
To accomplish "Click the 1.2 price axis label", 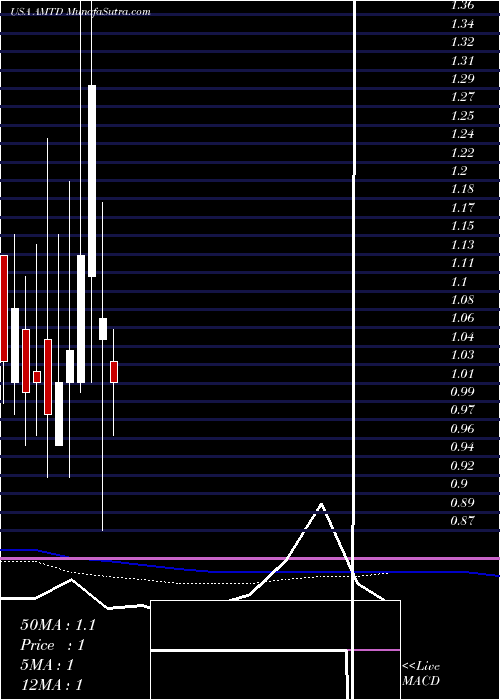I will pyautogui.click(x=459, y=171).
